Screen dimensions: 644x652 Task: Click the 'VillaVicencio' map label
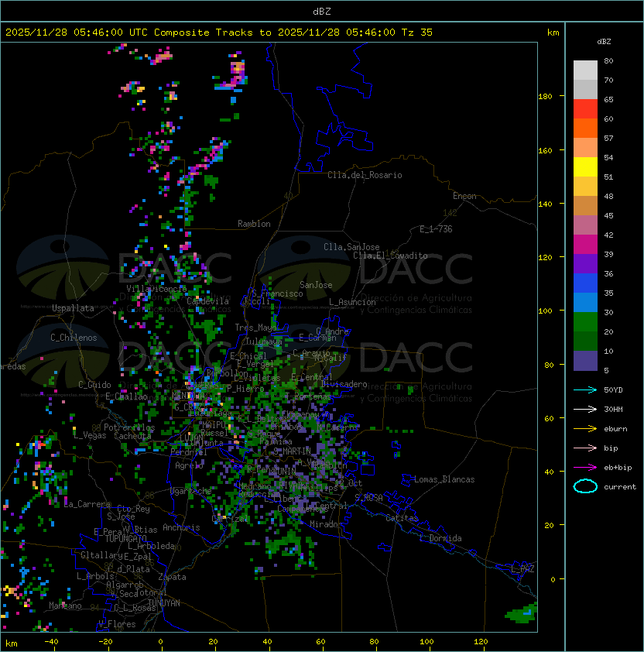pos(156,289)
